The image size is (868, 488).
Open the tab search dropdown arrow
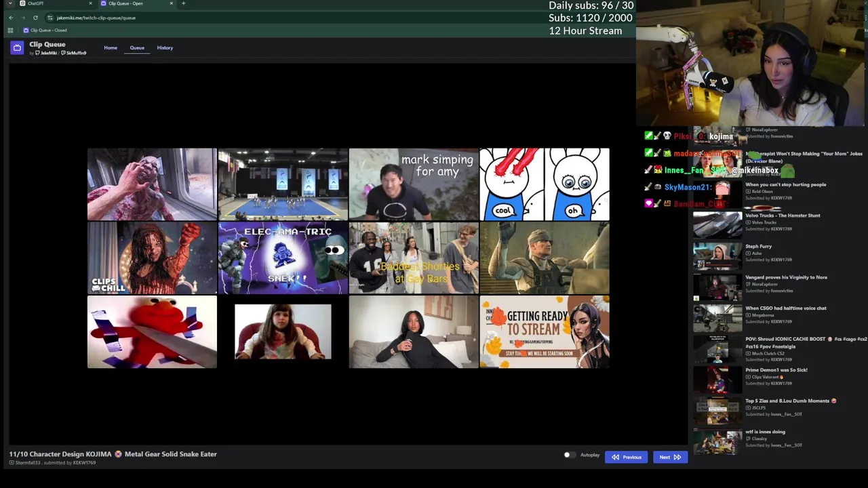(9, 3)
